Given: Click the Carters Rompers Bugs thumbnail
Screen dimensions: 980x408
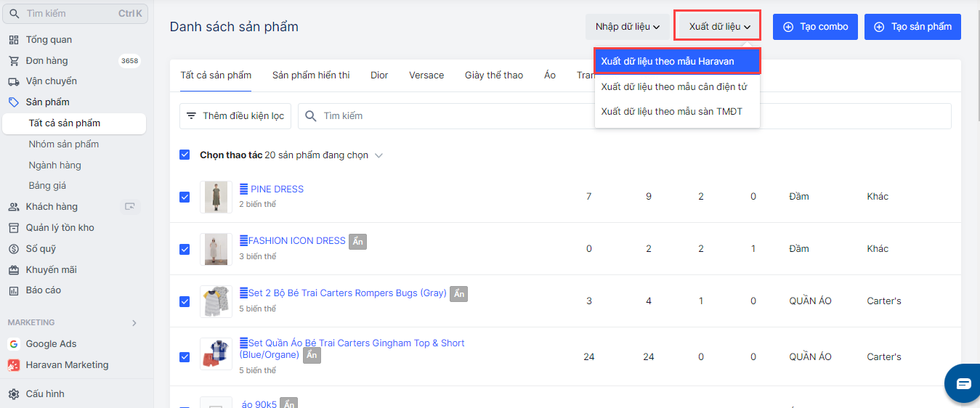Looking at the screenshot, I should point(216,301).
